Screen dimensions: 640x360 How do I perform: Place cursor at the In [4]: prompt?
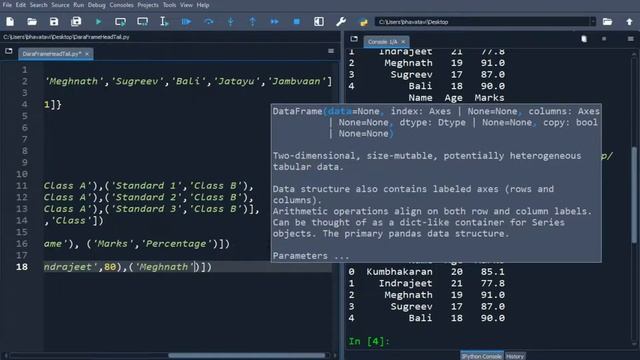[x=369, y=341]
